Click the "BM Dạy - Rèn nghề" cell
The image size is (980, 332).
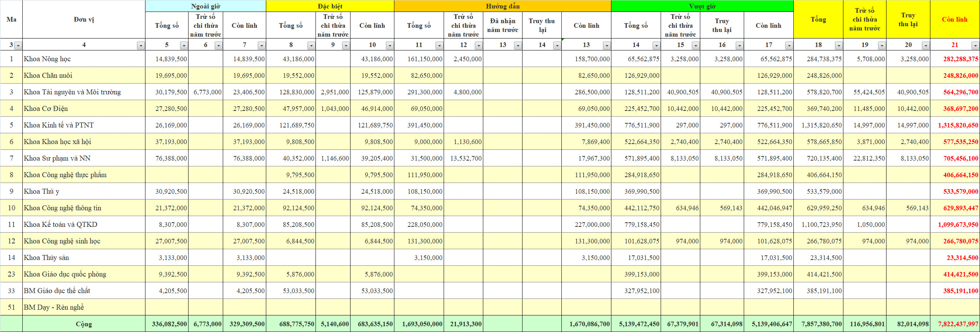84,307
